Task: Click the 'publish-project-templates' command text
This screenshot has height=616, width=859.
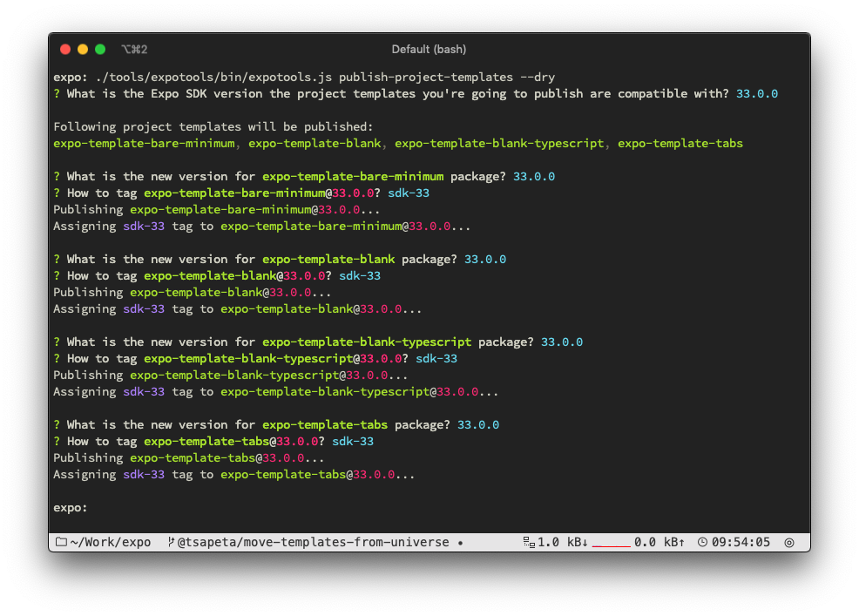Action: [426, 78]
